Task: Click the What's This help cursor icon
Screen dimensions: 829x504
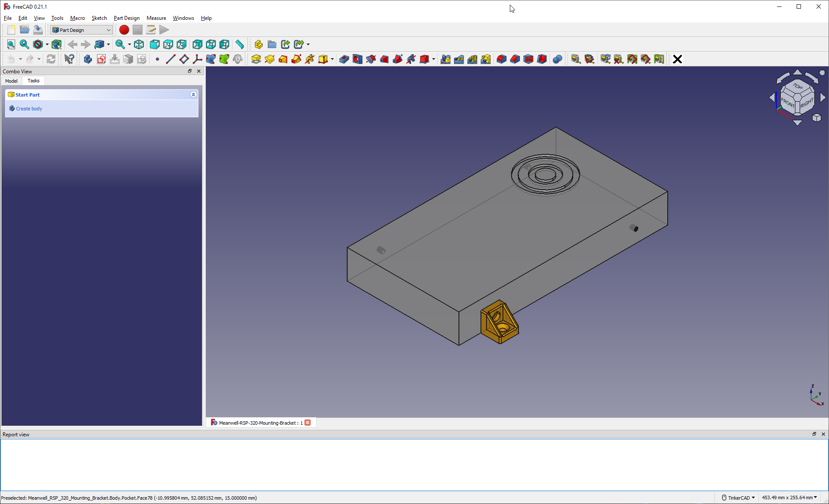Action: click(69, 59)
